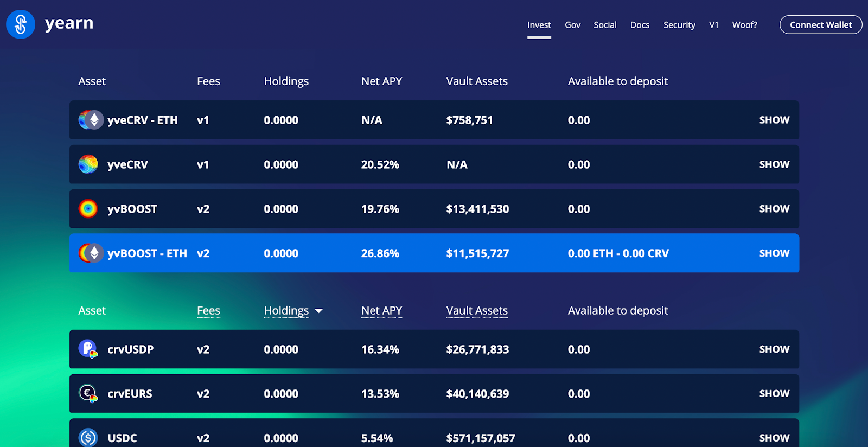Open the Gov menu item
This screenshot has height=447, width=868.
click(572, 25)
